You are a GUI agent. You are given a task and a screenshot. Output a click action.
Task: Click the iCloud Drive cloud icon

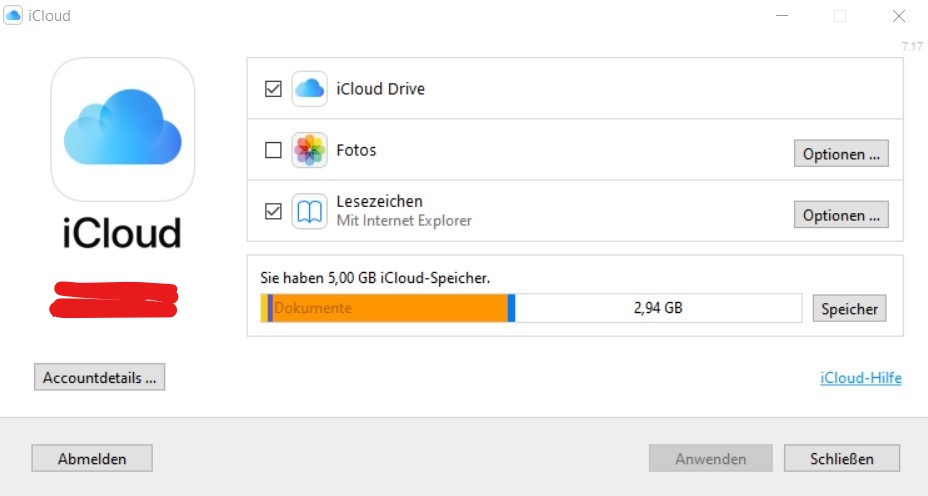(x=309, y=89)
